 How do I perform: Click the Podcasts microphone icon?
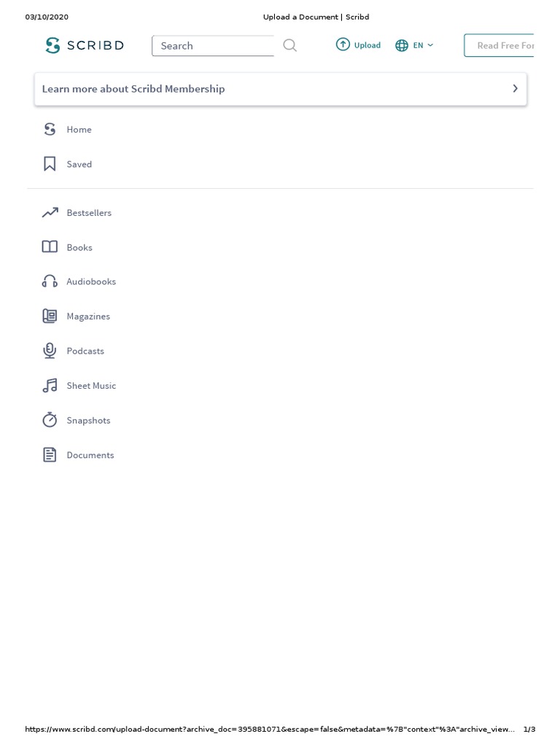(x=50, y=351)
